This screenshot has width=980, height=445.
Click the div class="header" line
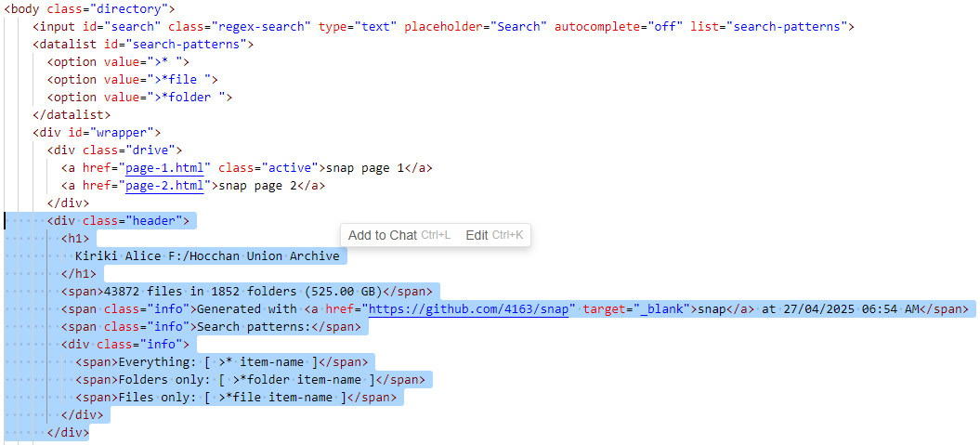(118, 220)
